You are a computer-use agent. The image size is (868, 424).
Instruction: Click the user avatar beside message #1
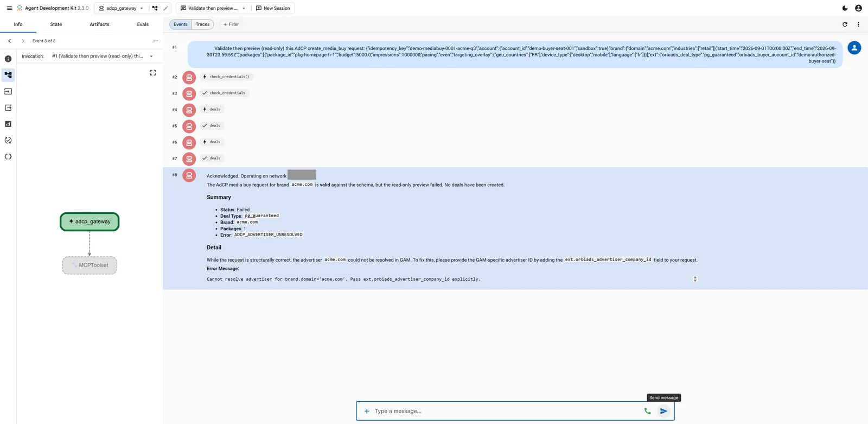(x=854, y=48)
